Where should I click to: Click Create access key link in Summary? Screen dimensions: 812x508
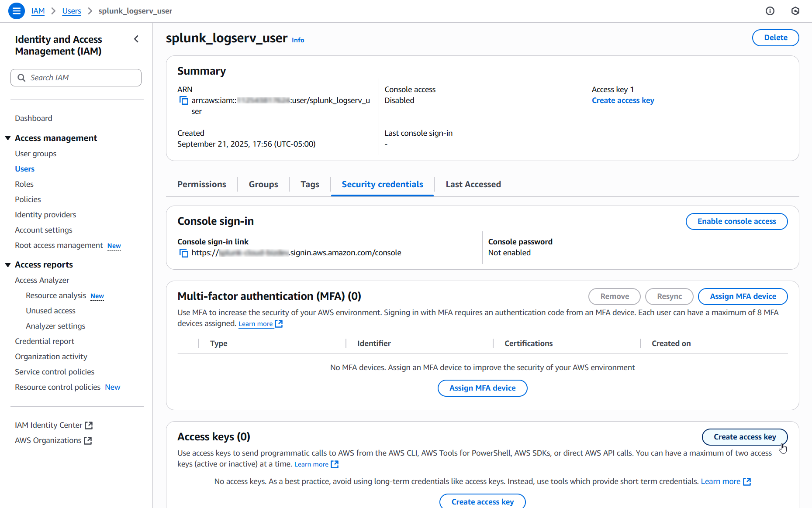[x=623, y=100]
